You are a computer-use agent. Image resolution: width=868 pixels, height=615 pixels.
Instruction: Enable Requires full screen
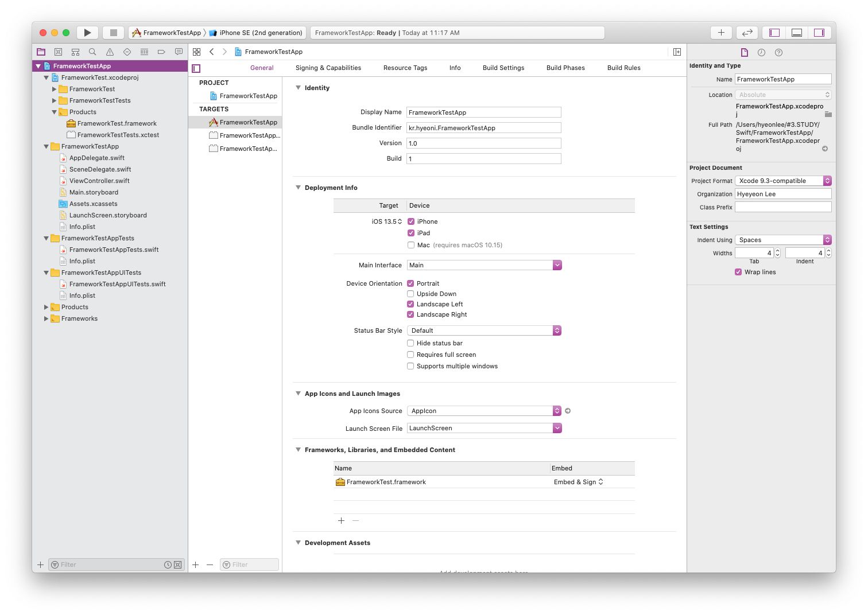410,355
